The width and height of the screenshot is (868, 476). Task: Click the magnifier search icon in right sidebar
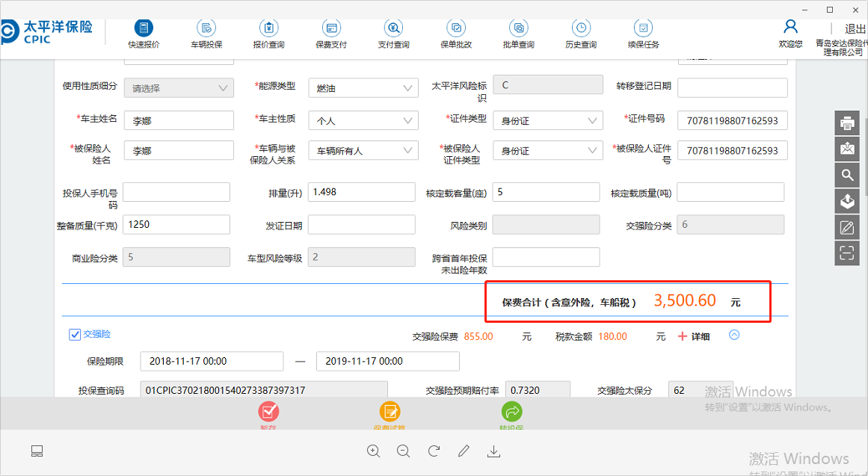tap(846, 175)
